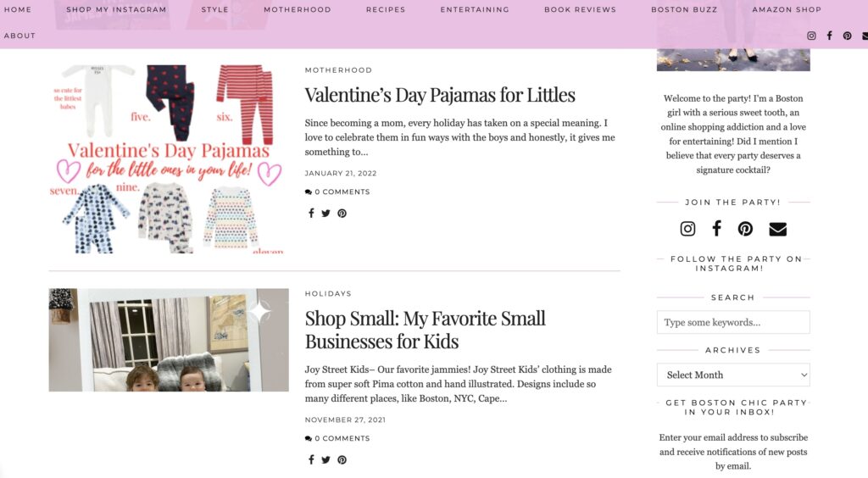Click the search keywords input field
868x478 pixels.
733,322
